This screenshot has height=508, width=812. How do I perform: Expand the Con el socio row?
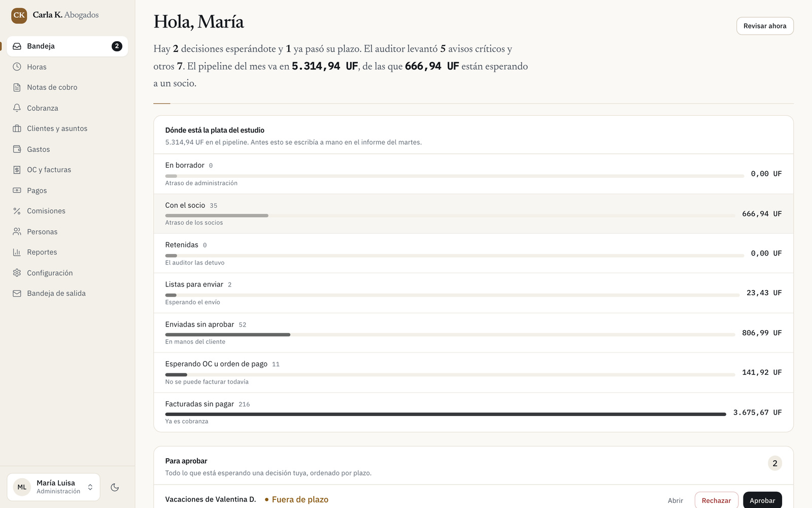tap(473, 214)
